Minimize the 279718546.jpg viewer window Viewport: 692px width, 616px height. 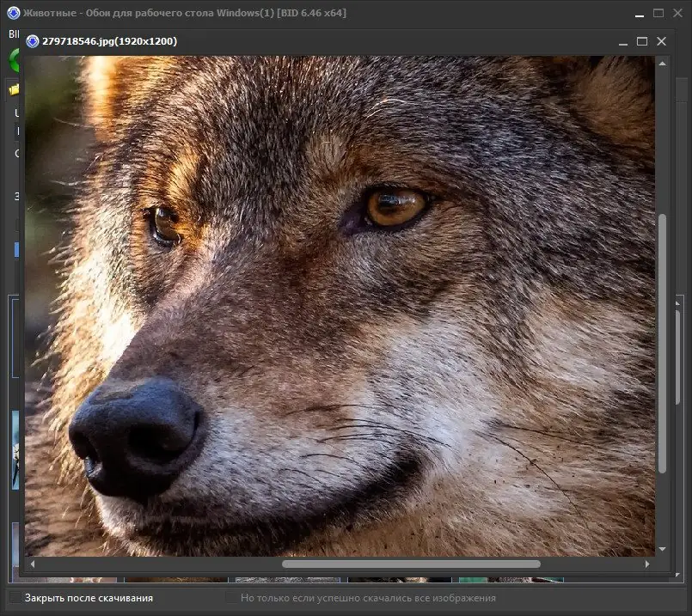pos(622,41)
